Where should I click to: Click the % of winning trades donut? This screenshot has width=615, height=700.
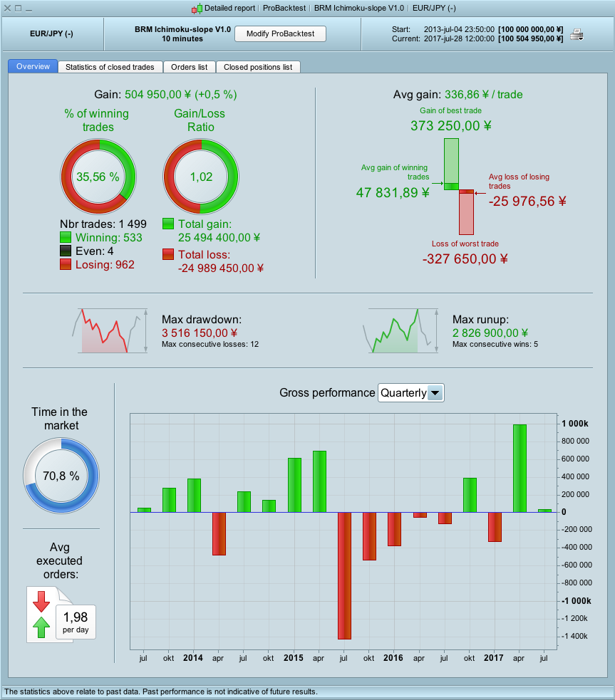click(98, 177)
